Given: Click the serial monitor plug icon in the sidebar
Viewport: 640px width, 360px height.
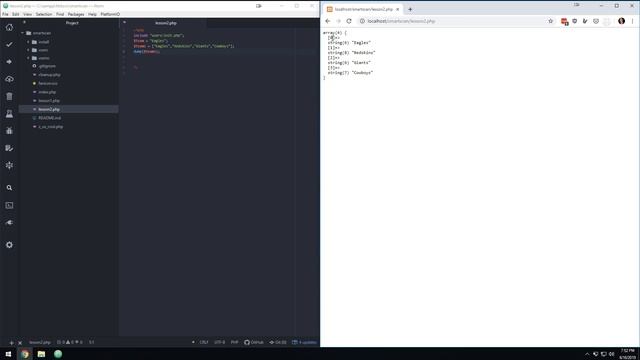Looking at the screenshot, I should pos(9,222).
